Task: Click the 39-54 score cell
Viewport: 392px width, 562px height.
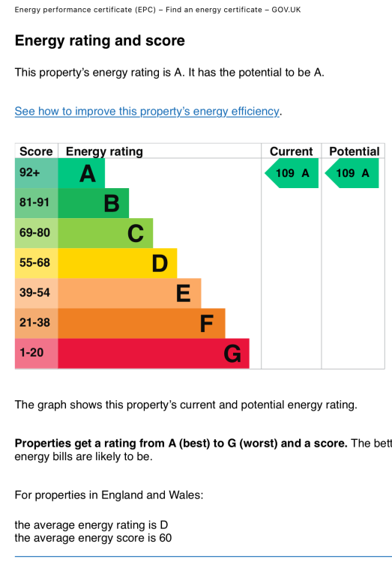Action: [x=36, y=293]
